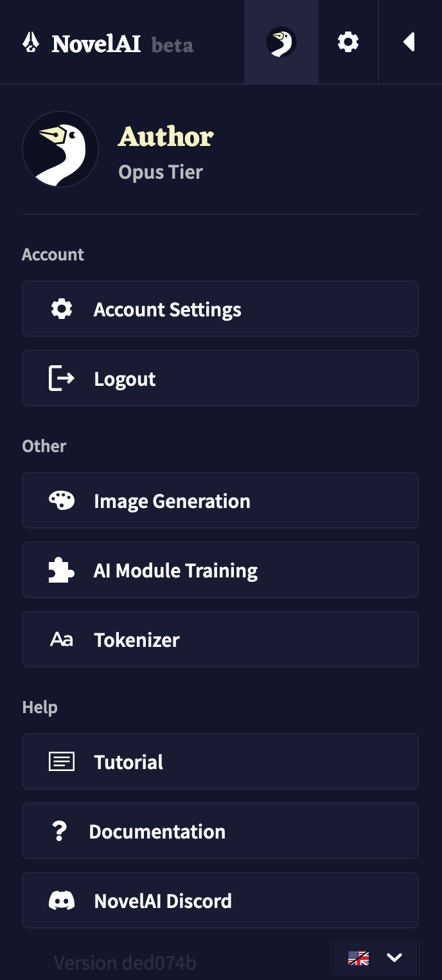Click the palette icon for Image Generation
The image size is (442, 980).
tap(62, 500)
